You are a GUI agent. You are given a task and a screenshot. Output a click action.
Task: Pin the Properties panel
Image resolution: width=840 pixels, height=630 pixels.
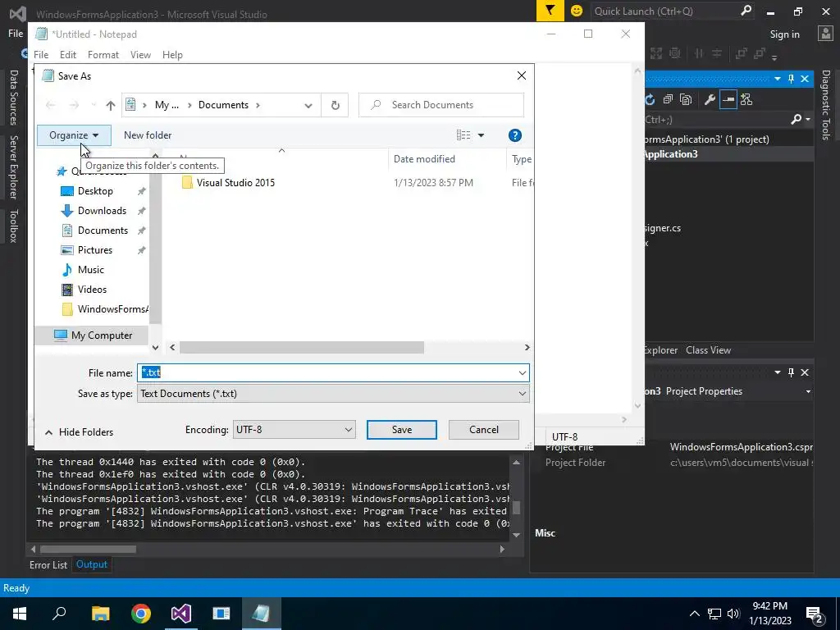pyautogui.click(x=792, y=372)
